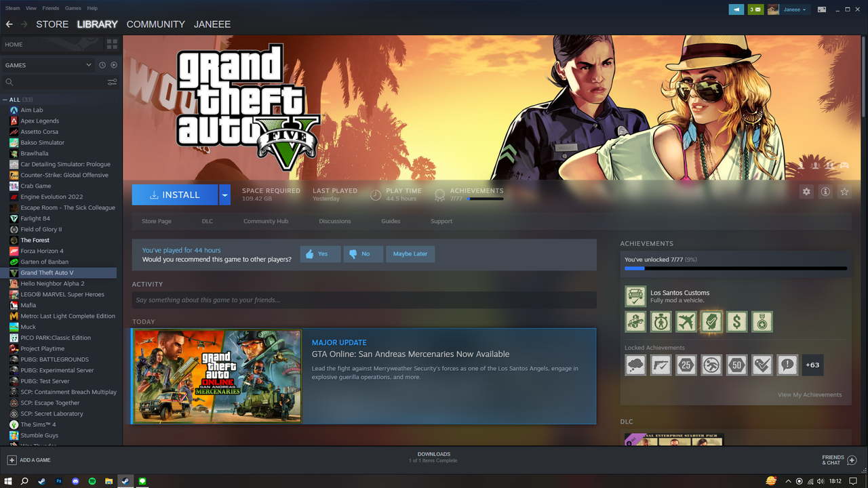
Task: Switch to Big Picture mode icon
Action: point(821,9)
